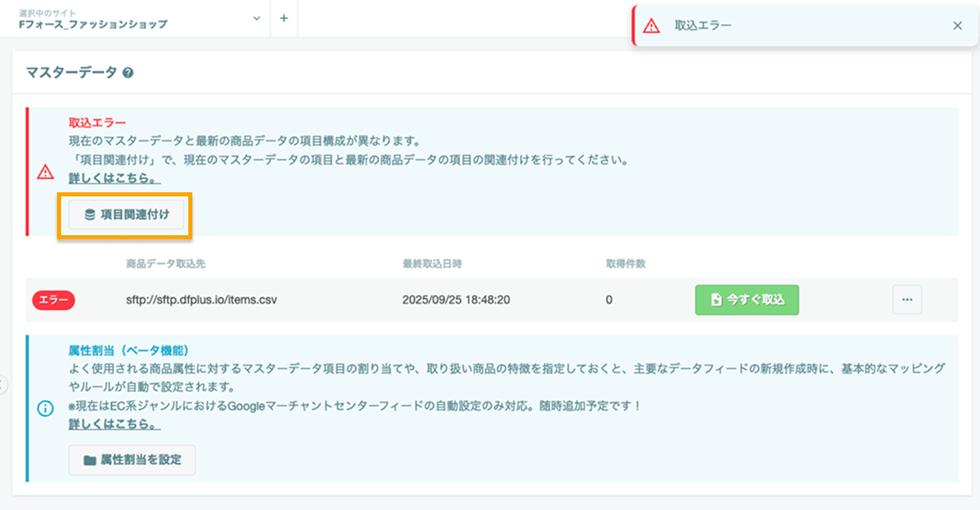Click the red 取込エラー heading in the panel

pyautogui.click(x=97, y=122)
